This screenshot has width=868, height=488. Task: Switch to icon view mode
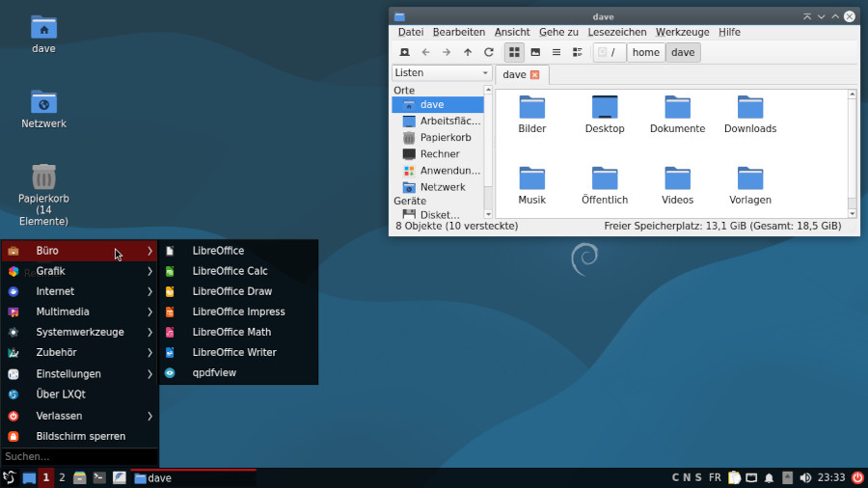pos(514,53)
